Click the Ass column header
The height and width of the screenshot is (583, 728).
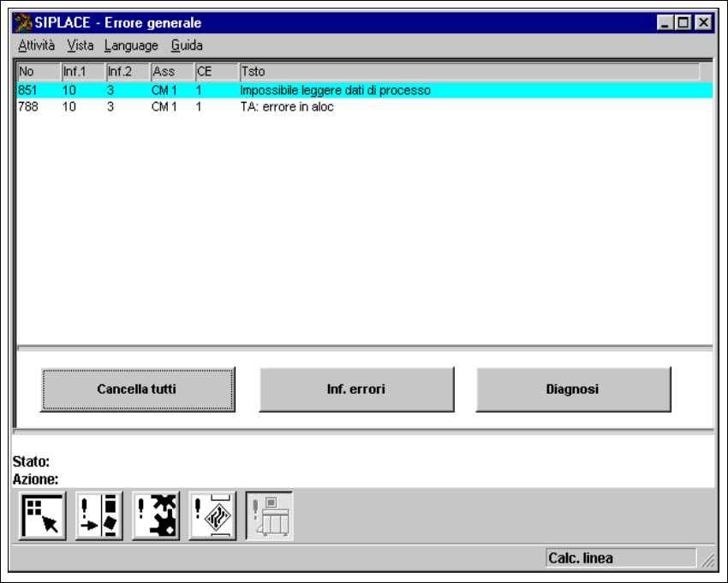[173, 71]
